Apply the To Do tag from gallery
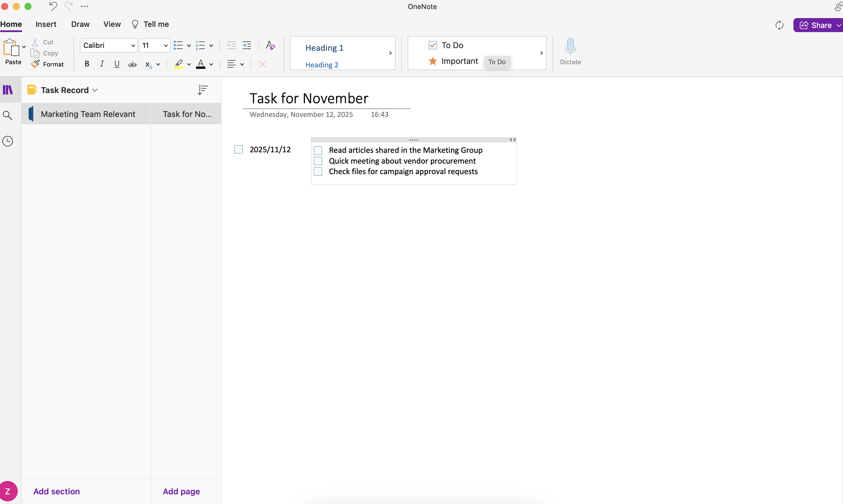The width and height of the screenshot is (843, 504). pos(446,45)
